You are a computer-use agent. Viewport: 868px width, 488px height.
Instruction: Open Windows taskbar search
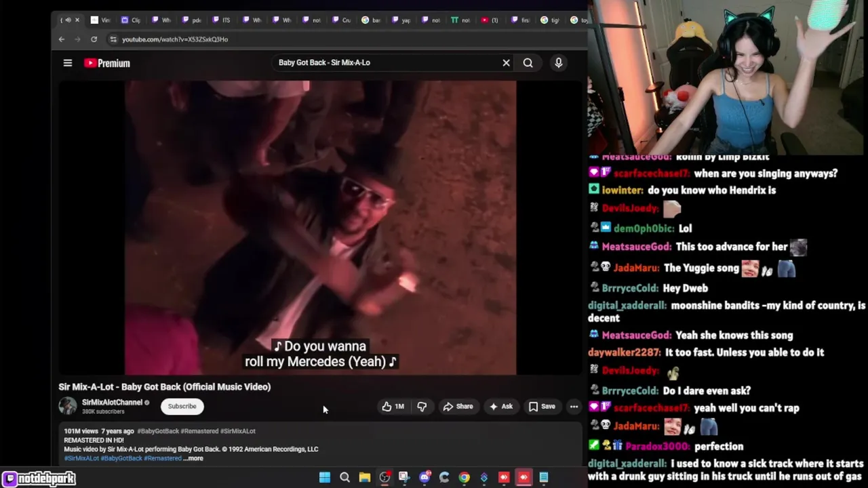click(x=344, y=478)
